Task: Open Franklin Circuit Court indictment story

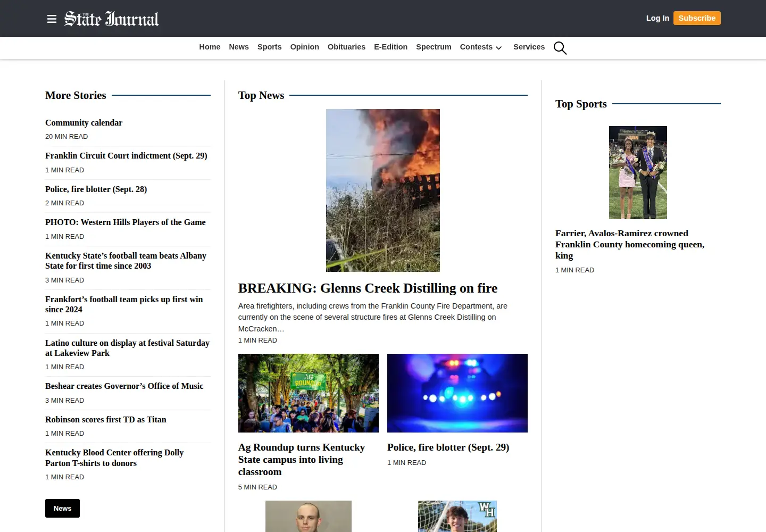Action: click(126, 156)
